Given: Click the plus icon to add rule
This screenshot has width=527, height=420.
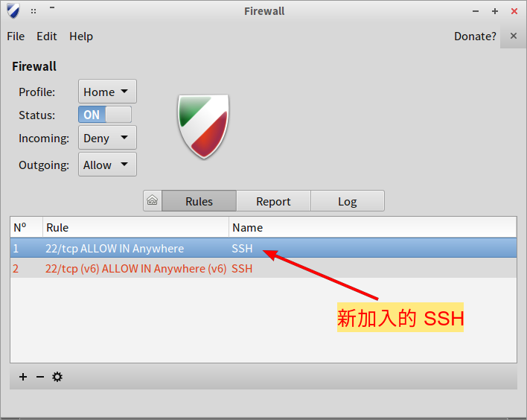Looking at the screenshot, I should 23,377.
